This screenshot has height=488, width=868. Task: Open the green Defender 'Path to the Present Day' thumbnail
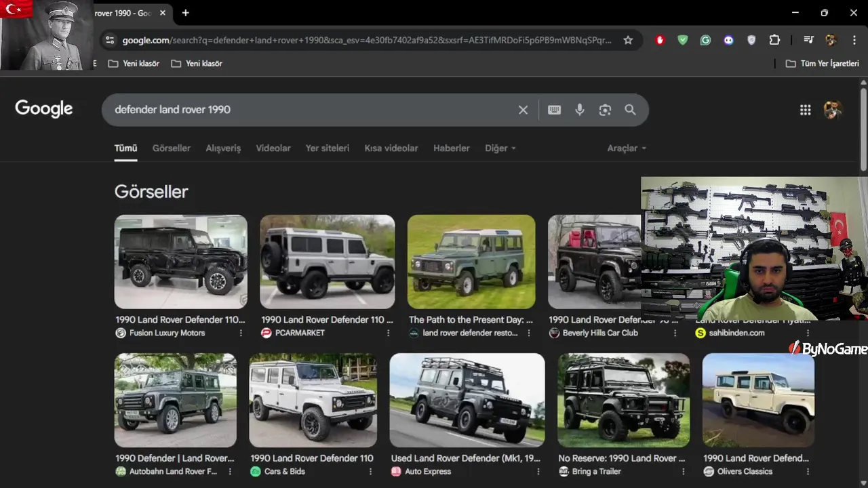pos(471,262)
